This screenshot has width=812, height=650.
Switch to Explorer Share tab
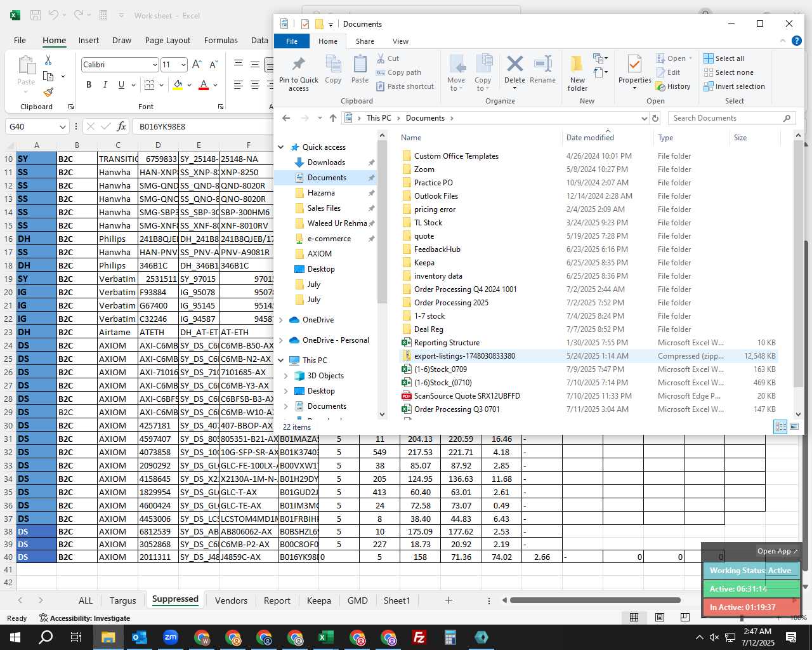point(365,41)
